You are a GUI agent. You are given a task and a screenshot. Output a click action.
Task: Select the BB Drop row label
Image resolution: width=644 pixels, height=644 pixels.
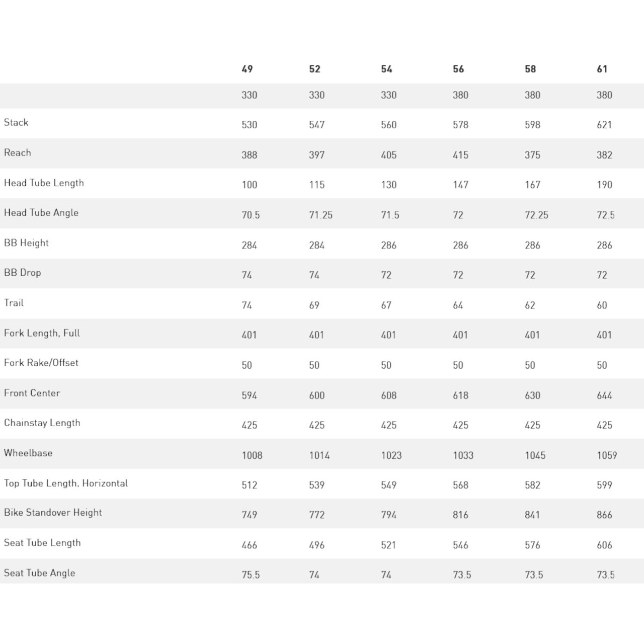[x=23, y=273]
